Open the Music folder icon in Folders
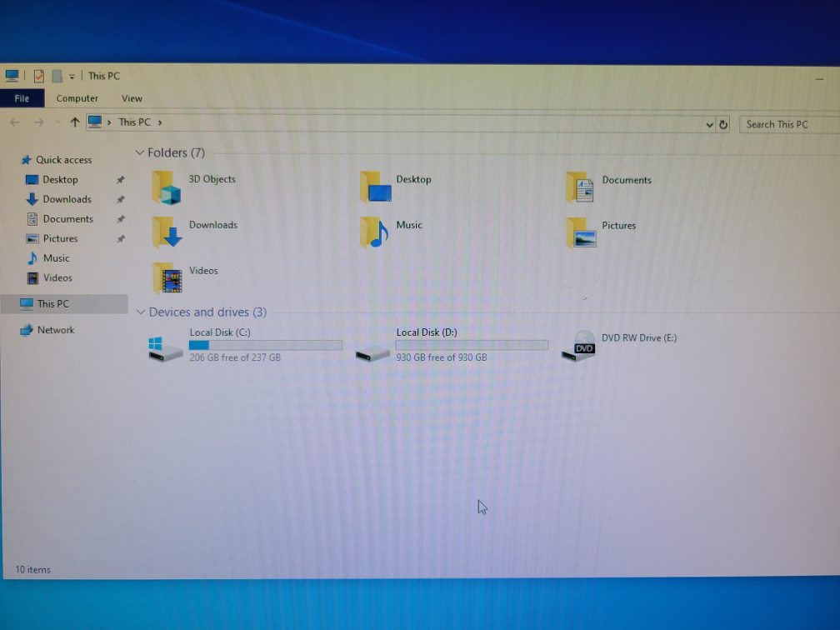840x630 pixels. pyautogui.click(x=374, y=232)
